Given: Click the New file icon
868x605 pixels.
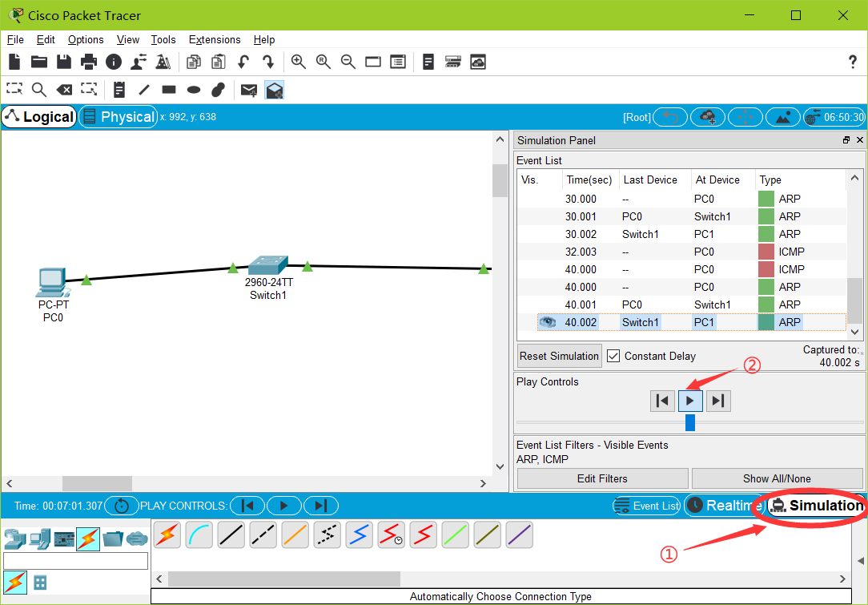Looking at the screenshot, I should click(14, 62).
